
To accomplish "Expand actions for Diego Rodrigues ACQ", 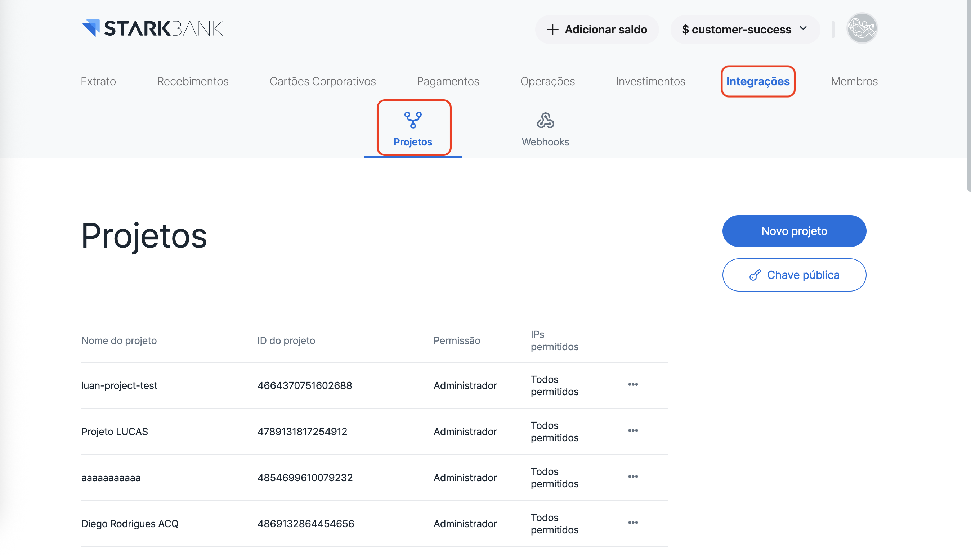I will tap(633, 523).
